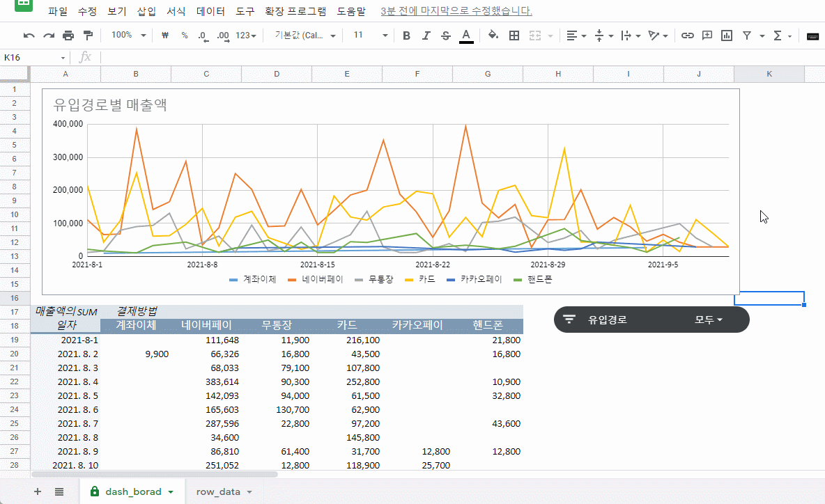Click the 카카오페이 legend entry
This screenshot has width=825, height=504.
point(474,280)
